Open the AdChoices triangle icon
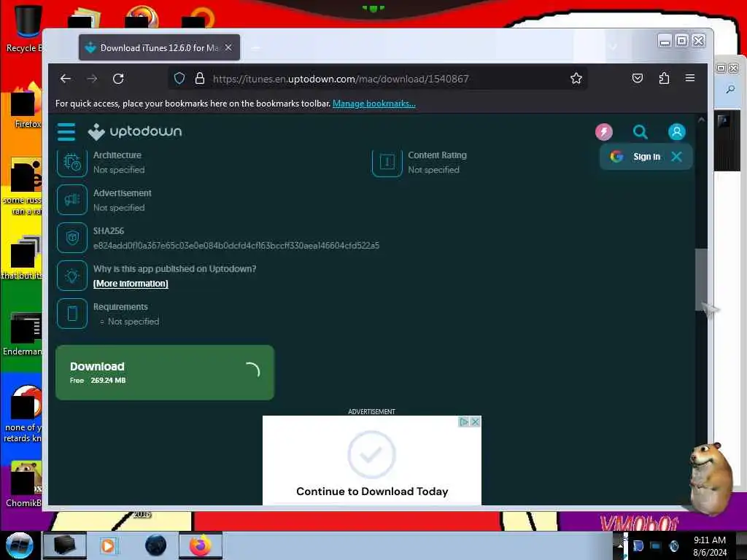 coord(464,422)
